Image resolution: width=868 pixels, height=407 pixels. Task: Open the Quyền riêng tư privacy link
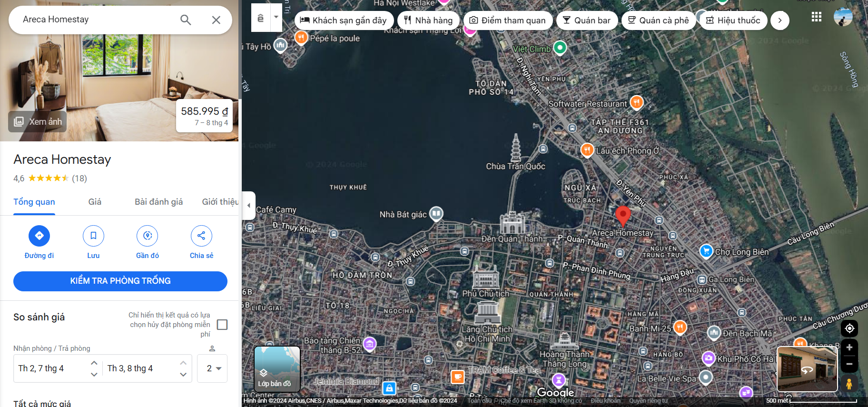pyautogui.click(x=649, y=401)
